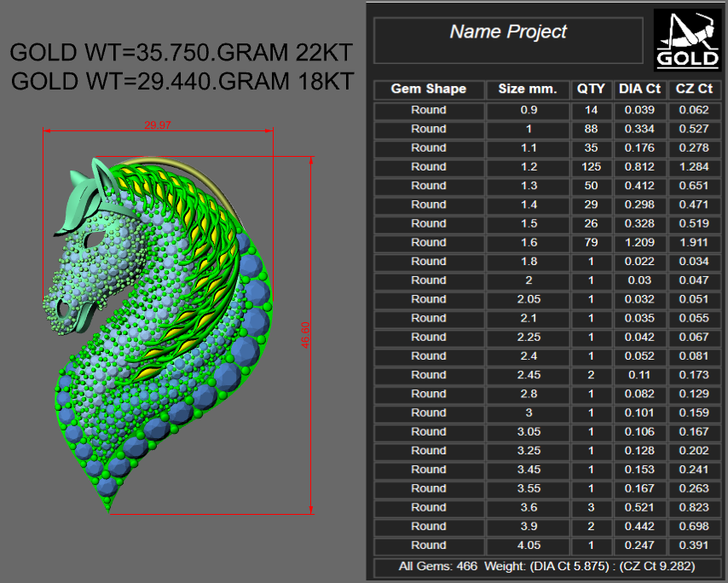Click DIA Ct cell 0.167

point(640,489)
